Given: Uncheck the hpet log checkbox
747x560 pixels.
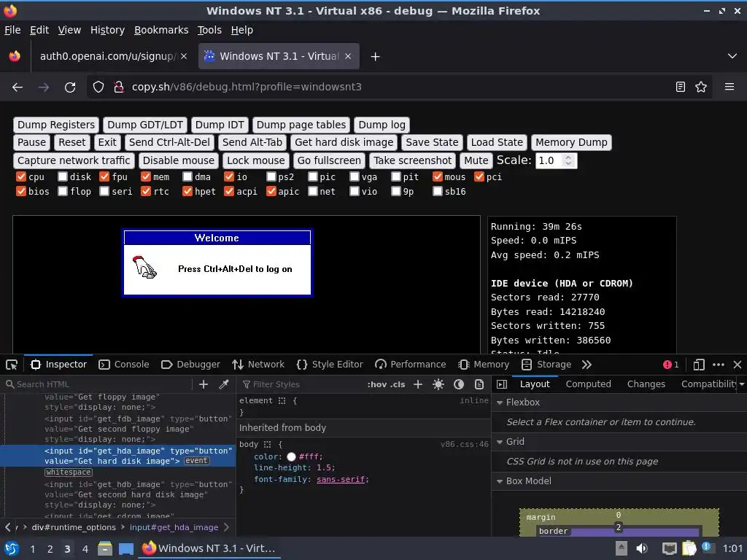Looking at the screenshot, I should tap(187, 192).
